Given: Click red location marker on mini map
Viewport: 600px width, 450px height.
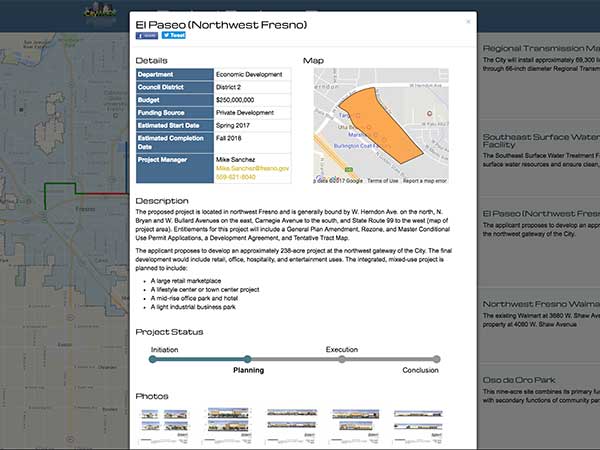Looking at the screenshot, I should click(x=429, y=114).
